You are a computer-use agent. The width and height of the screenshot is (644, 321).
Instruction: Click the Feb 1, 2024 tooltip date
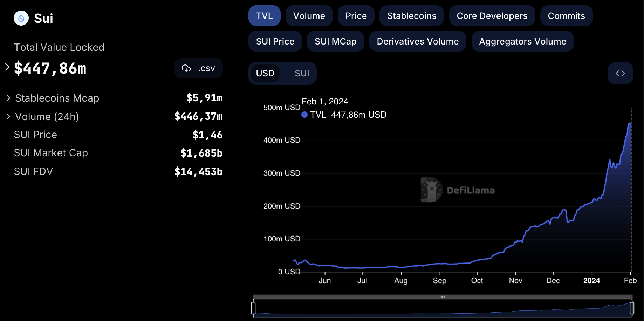[x=325, y=102]
